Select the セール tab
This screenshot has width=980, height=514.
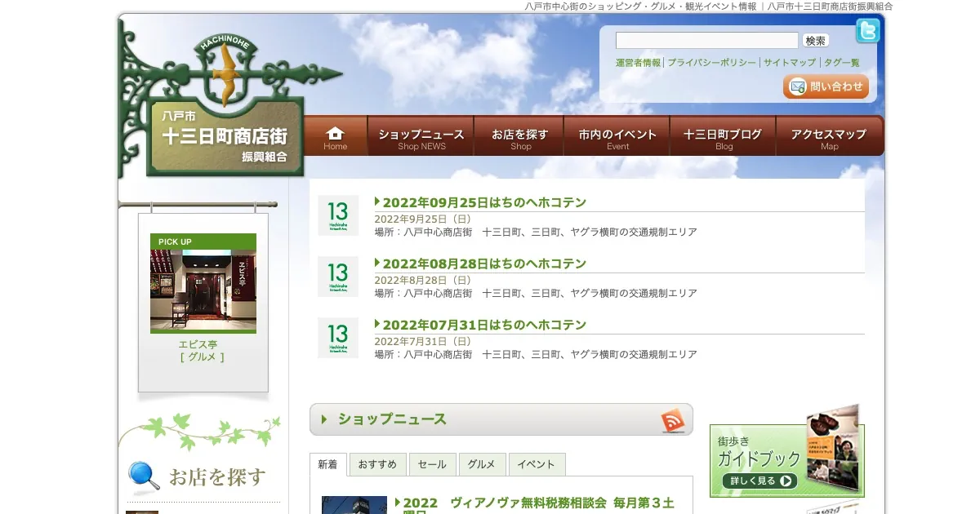(432, 464)
